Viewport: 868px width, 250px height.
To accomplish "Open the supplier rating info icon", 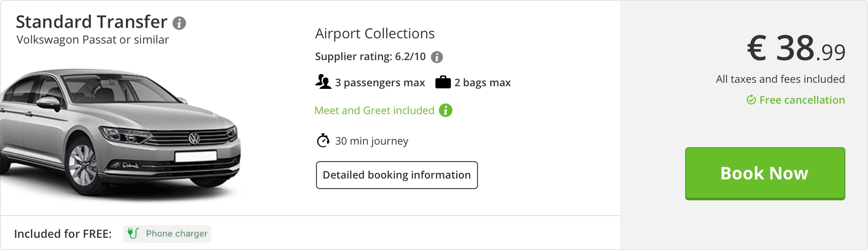I will coord(437,57).
